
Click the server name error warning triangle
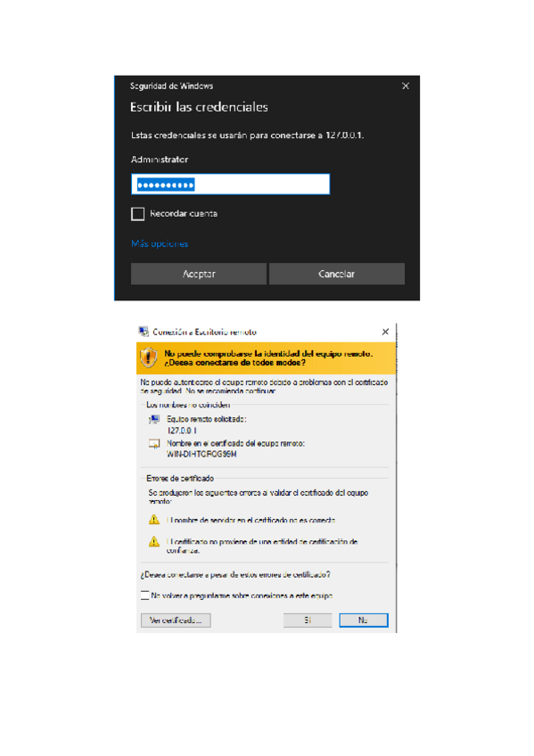[x=154, y=520]
